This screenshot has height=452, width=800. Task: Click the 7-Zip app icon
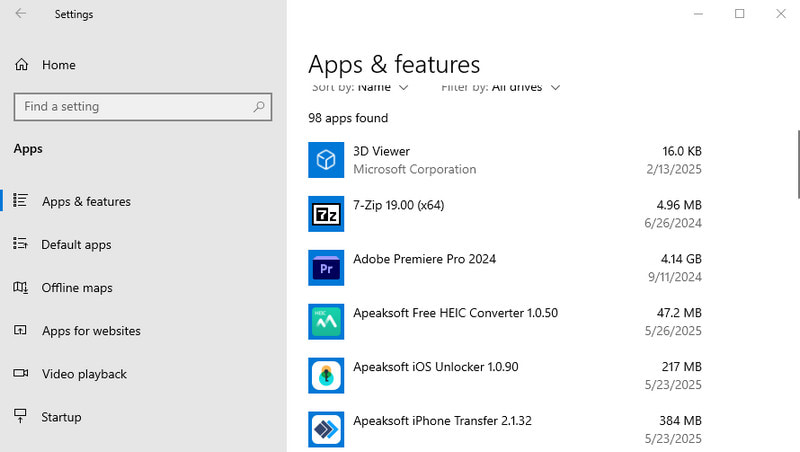tap(326, 214)
